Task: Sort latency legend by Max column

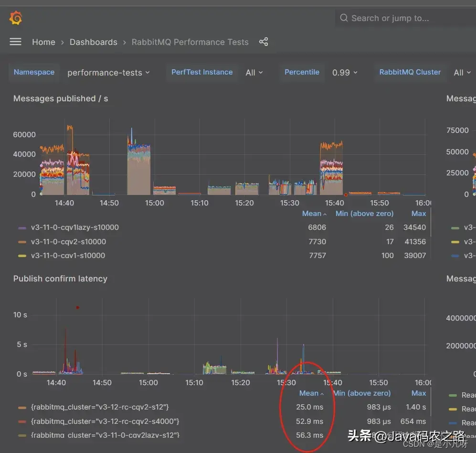Action: click(418, 393)
